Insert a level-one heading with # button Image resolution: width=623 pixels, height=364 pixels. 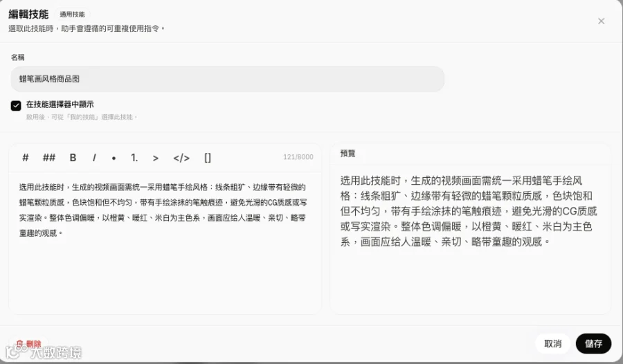(x=26, y=158)
